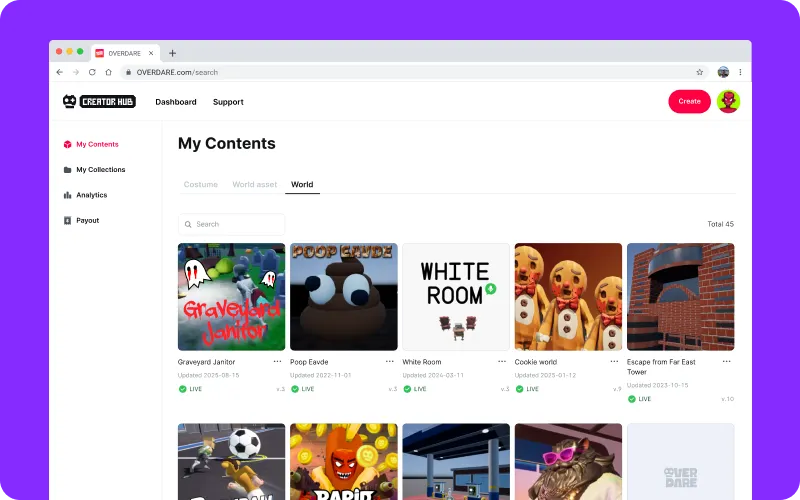This screenshot has width=800, height=500.
Task: Click 'v.10' version label
Action: [x=728, y=399]
